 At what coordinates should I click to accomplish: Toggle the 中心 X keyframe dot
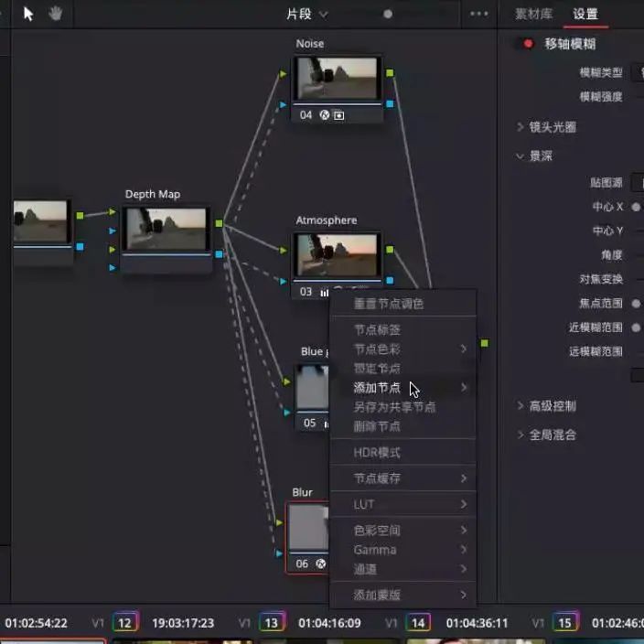click(636, 208)
